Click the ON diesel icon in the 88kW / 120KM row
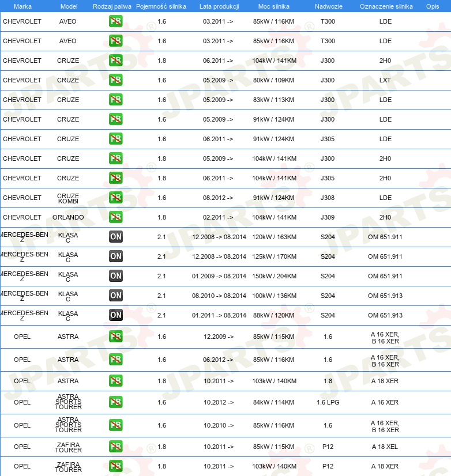This screenshot has width=451, height=476. (116, 315)
